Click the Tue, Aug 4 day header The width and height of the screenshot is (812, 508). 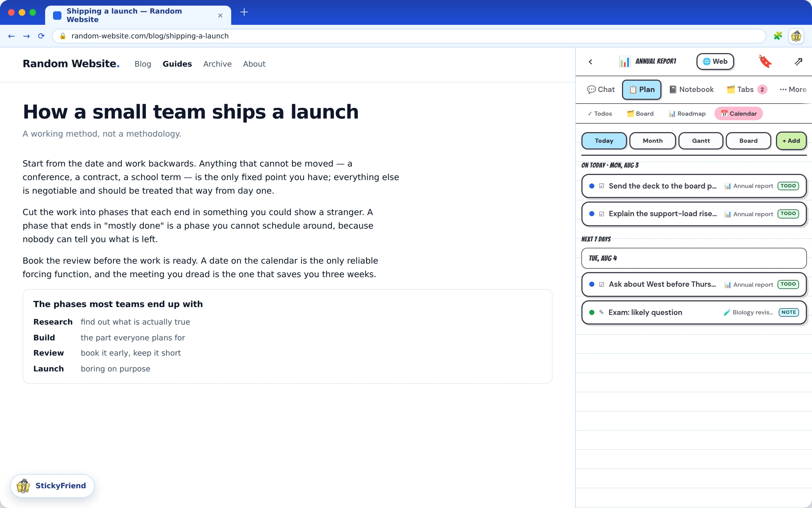tap(694, 258)
